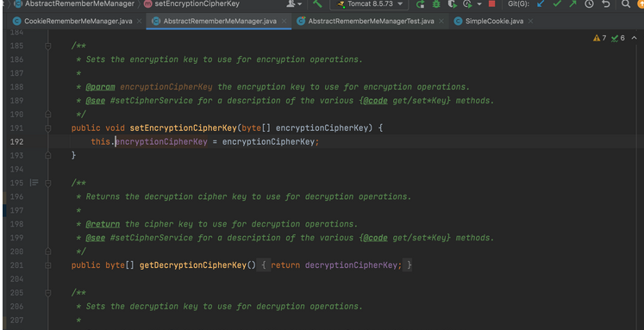
Task: Click @param tag on line 188
Action: tap(100, 87)
